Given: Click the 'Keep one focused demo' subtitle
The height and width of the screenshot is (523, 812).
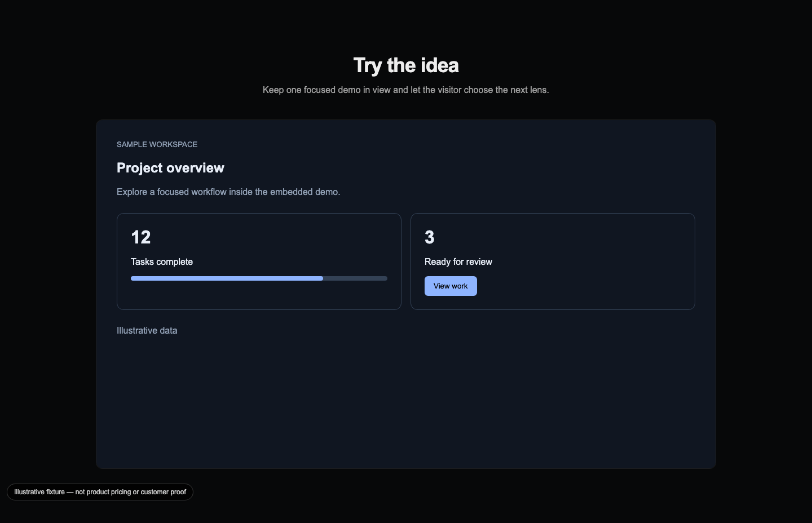Looking at the screenshot, I should click(406, 90).
